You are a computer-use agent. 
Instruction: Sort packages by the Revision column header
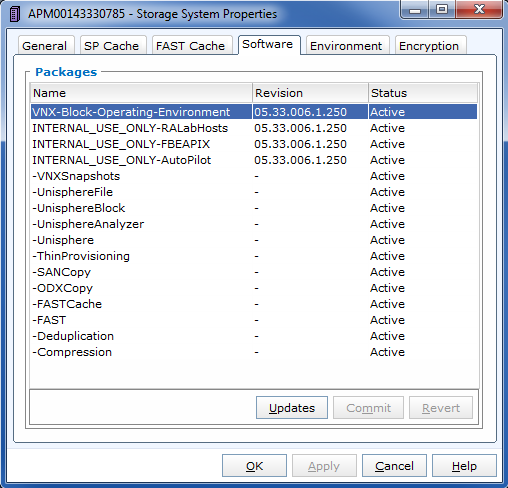pyautogui.click(x=310, y=93)
